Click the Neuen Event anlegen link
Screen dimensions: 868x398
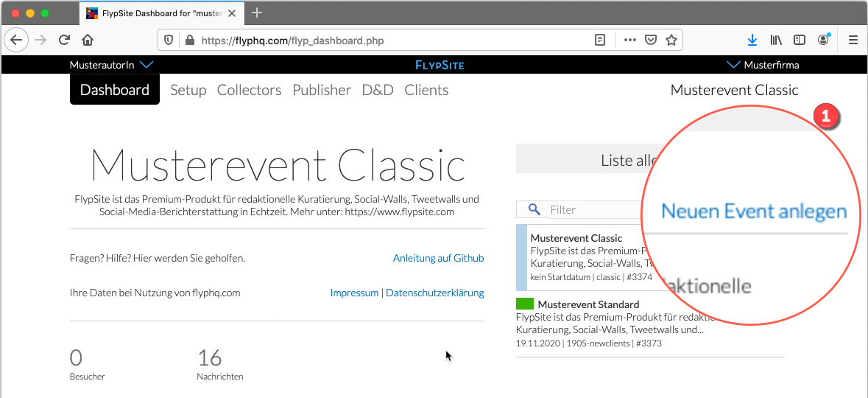pos(754,212)
